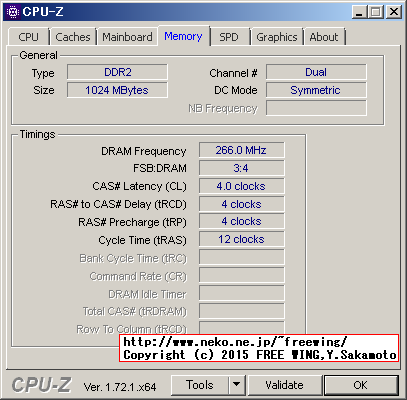The image size is (407, 400).
Task: Click the empty DRAM Idle Timer field
Action: pyautogui.click(x=242, y=293)
